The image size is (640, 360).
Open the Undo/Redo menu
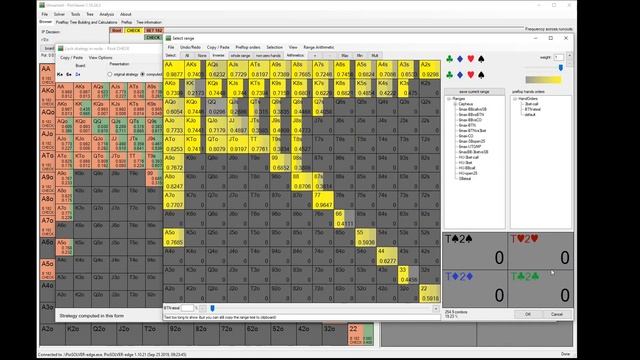(x=190, y=47)
